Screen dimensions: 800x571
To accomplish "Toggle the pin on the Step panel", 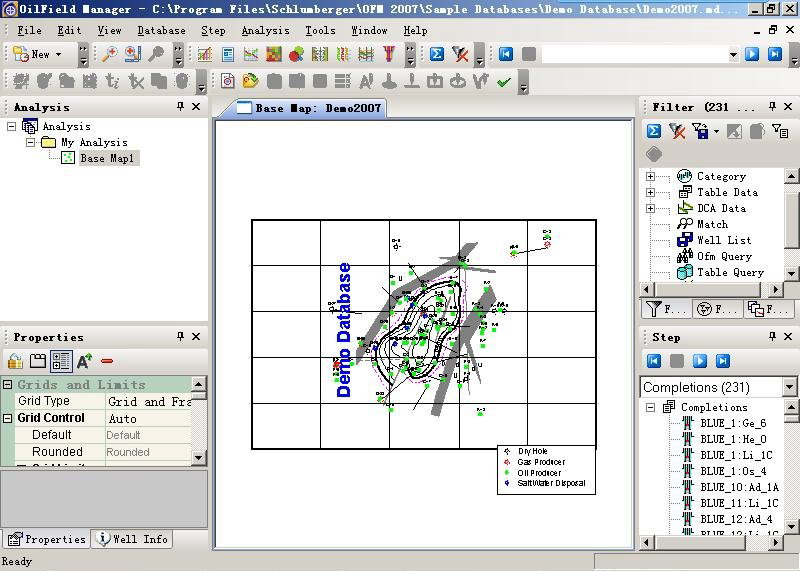I will (772, 336).
